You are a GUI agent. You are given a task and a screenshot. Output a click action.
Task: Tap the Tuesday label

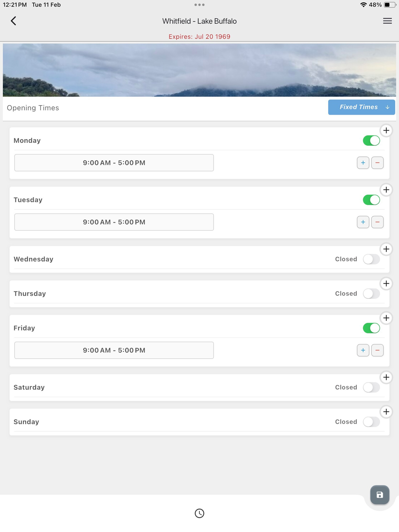(x=28, y=200)
